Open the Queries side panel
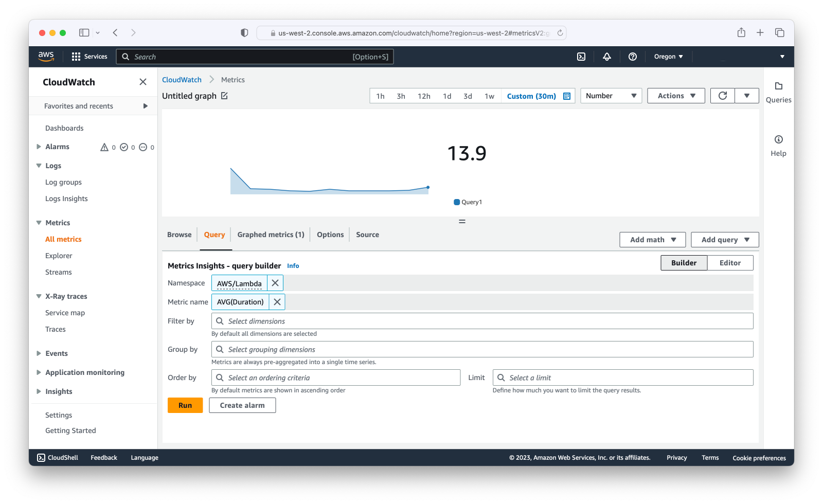 coord(779,93)
